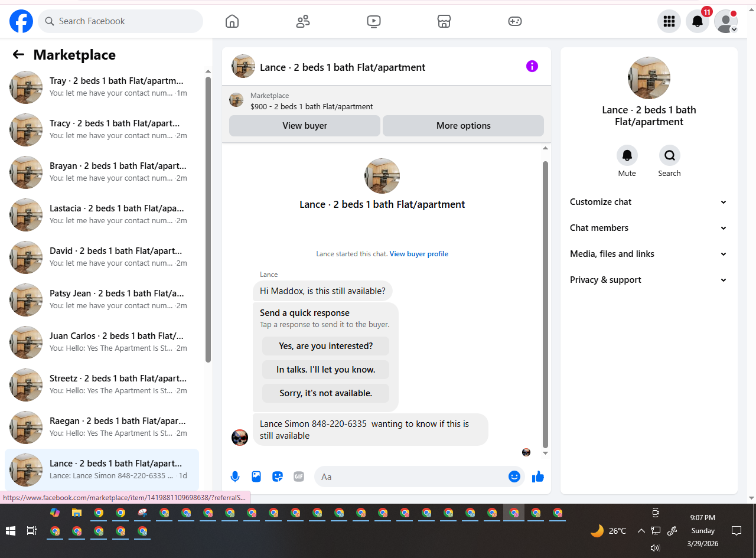Open the Windows Start button
The height and width of the screenshot is (558, 756).
11,531
